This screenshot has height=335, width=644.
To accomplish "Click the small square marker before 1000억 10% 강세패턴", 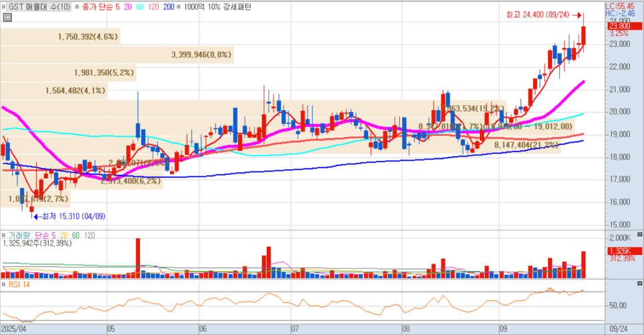I will (x=178, y=7).
